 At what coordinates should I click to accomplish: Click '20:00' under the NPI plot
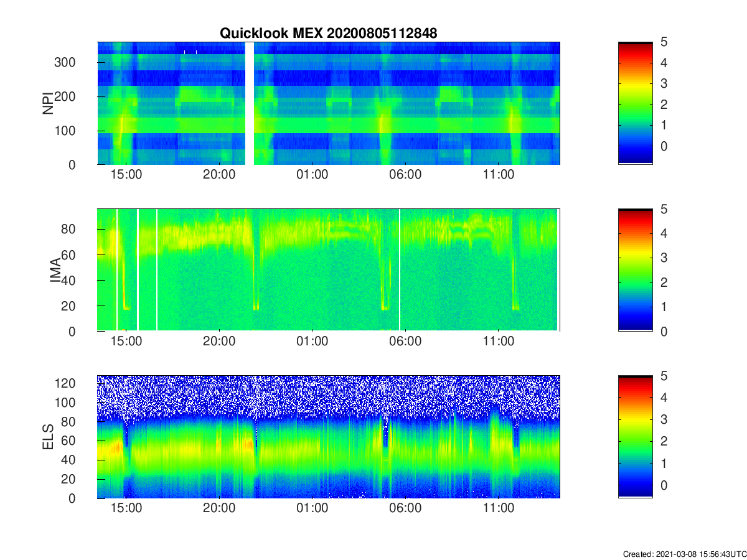click(218, 175)
